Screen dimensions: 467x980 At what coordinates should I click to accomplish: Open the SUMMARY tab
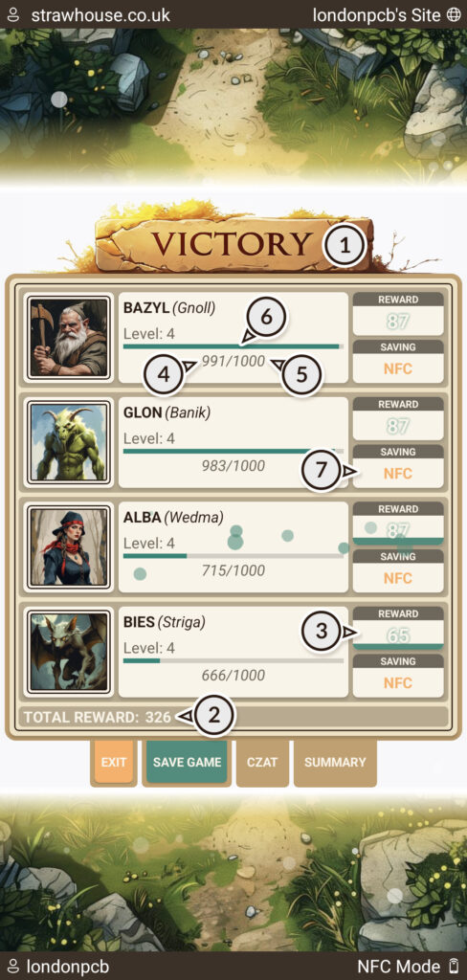tap(335, 763)
